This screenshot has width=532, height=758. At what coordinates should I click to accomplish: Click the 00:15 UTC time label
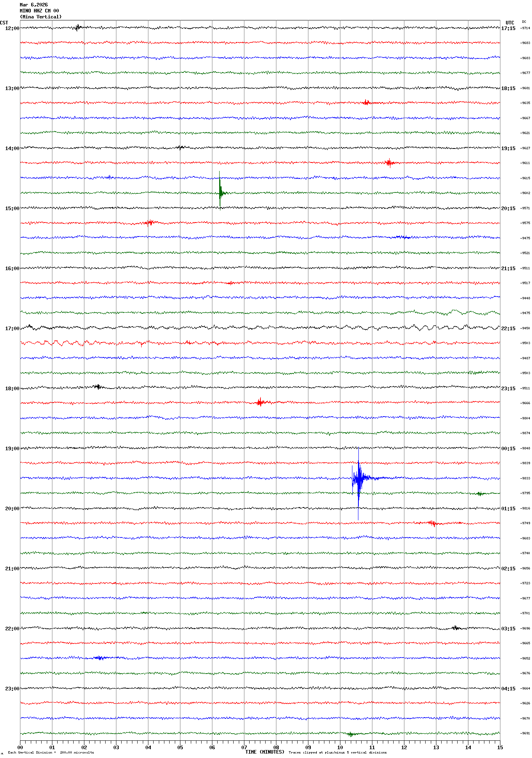tap(508, 449)
